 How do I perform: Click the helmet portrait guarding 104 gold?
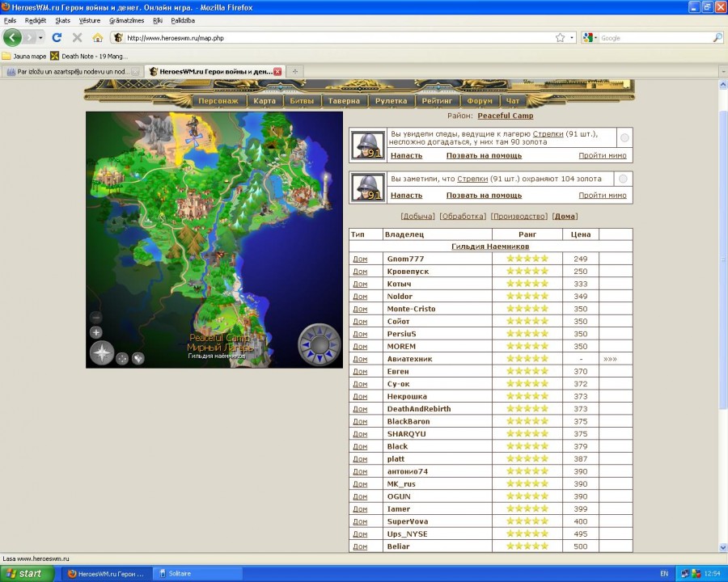368,187
